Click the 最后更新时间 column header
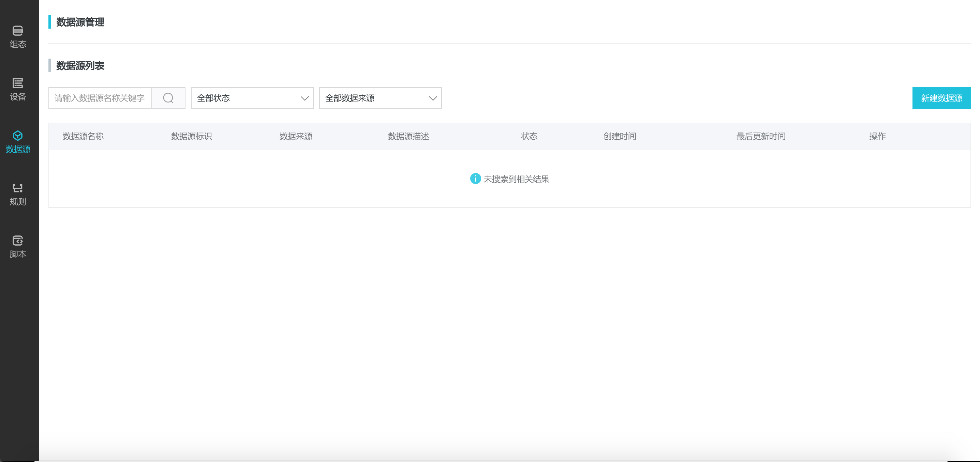The width and height of the screenshot is (980, 462). click(760, 136)
